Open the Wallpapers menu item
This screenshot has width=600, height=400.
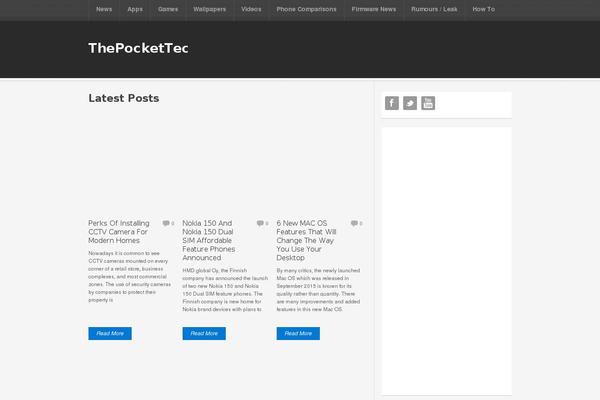(210, 9)
